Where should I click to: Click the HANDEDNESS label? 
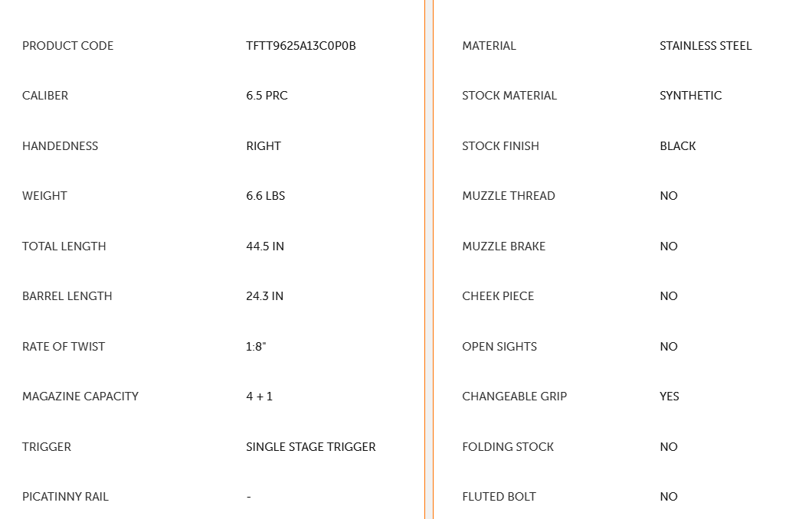point(60,146)
